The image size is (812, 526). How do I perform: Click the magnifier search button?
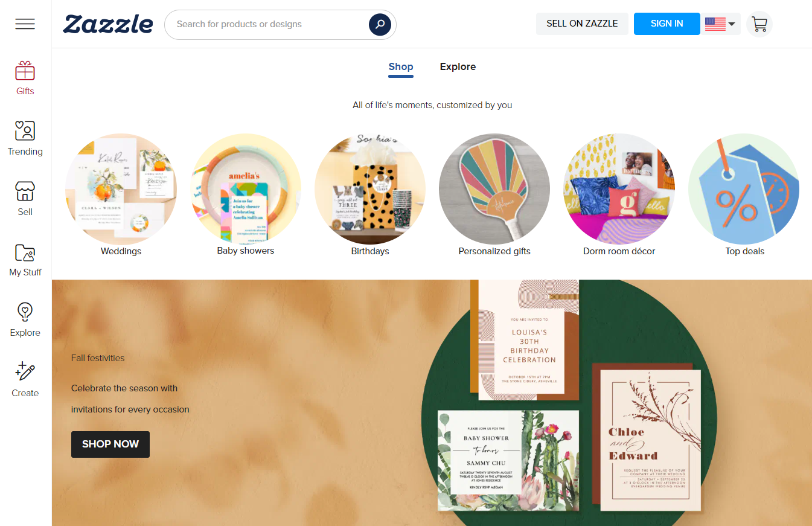point(380,24)
